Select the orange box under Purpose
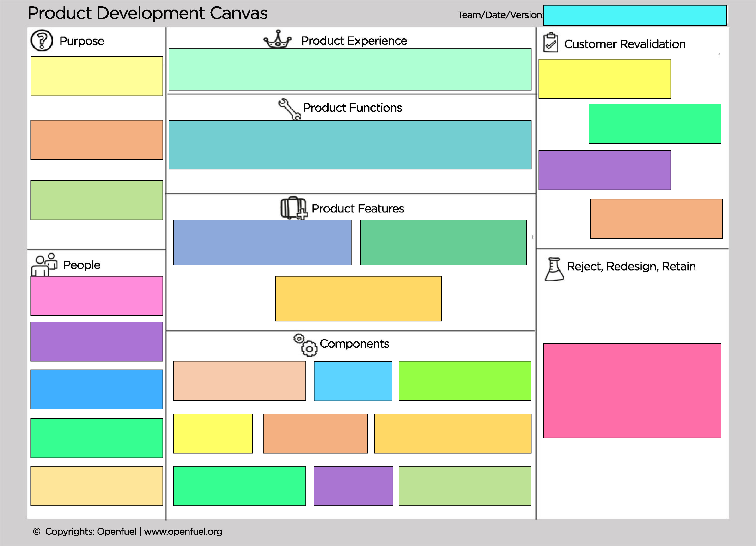 tap(97, 140)
